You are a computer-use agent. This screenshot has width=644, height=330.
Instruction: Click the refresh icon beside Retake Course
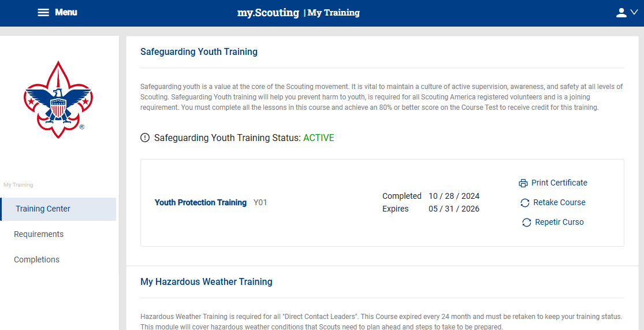[525, 203]
